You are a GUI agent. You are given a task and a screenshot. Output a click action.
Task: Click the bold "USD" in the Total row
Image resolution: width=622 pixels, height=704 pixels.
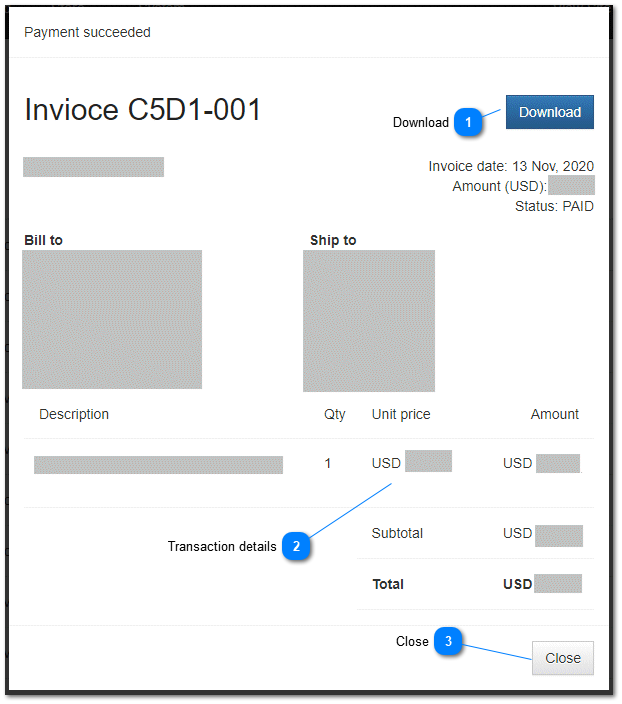coord(517,584)
